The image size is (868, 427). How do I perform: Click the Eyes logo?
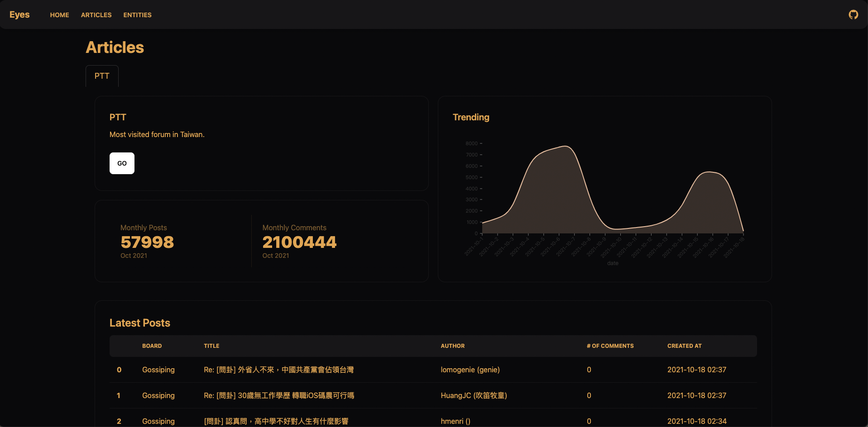click(x=19, y=14)
